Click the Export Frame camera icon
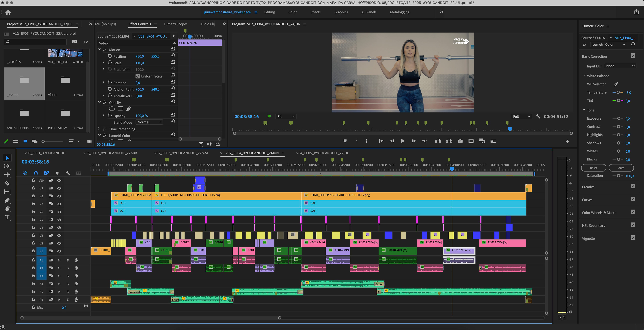This screenshot has width=644, height=330. pyautogui.click(x=460, y=141)
